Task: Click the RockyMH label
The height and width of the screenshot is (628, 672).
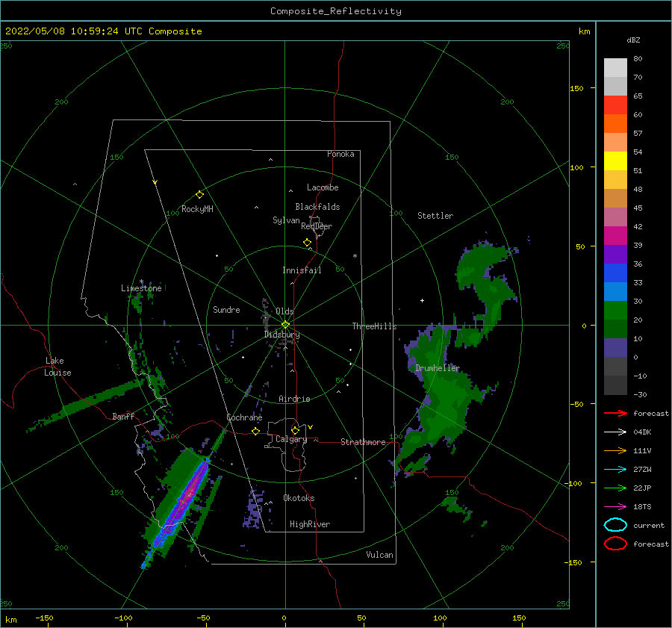Action: (197, 209)
